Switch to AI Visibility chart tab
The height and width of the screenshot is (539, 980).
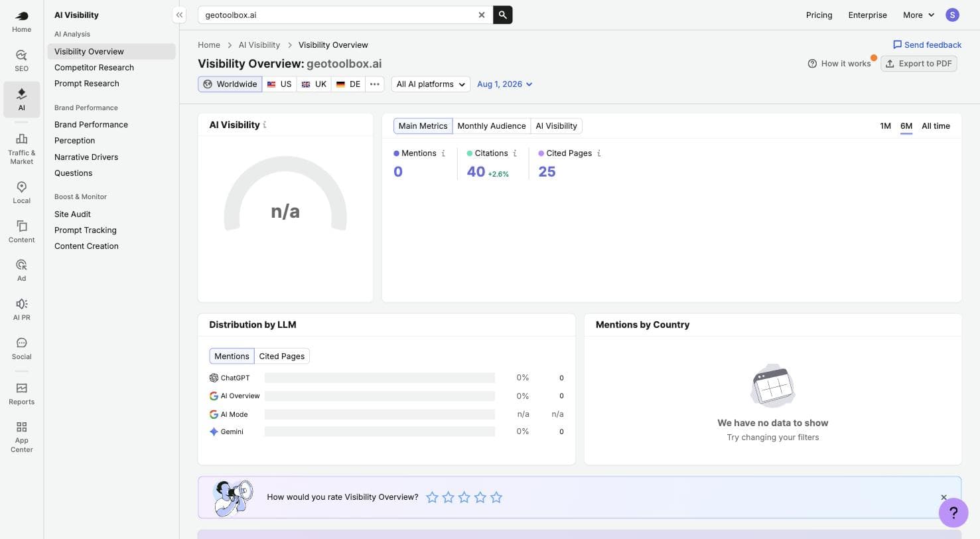point(556,126)
